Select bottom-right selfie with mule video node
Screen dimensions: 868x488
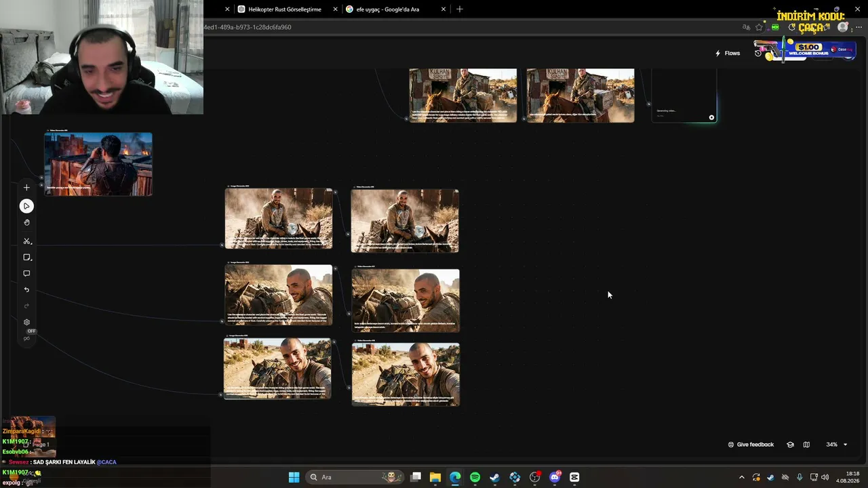406,374
